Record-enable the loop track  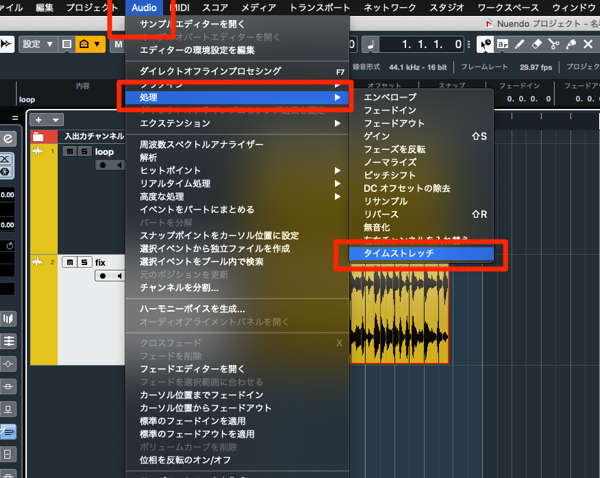tap(103, 165)
